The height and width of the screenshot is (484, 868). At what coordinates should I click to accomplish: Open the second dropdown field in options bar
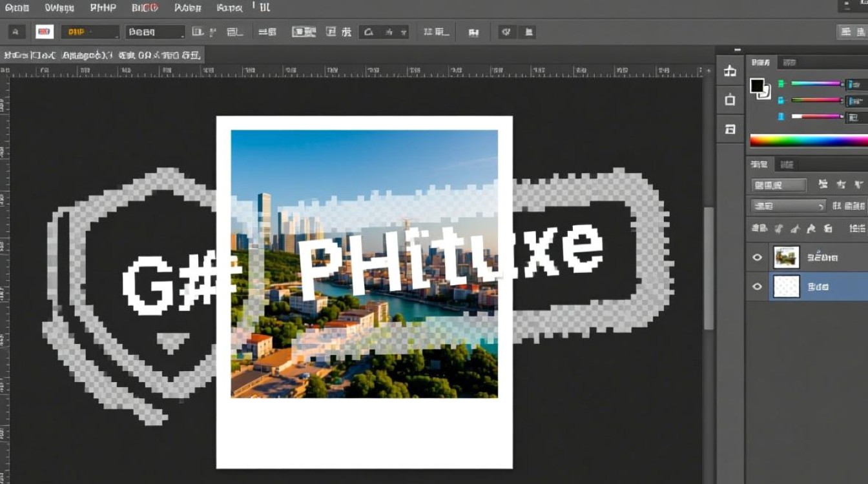click(155, 32)
